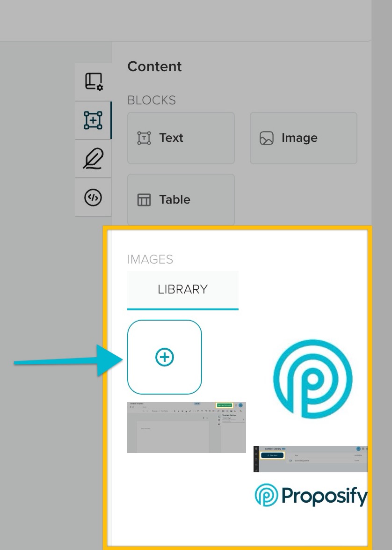Click the BLOCKS section label
Screen dimensions: 392x550
pyautogui.click(x=152, y=100)
